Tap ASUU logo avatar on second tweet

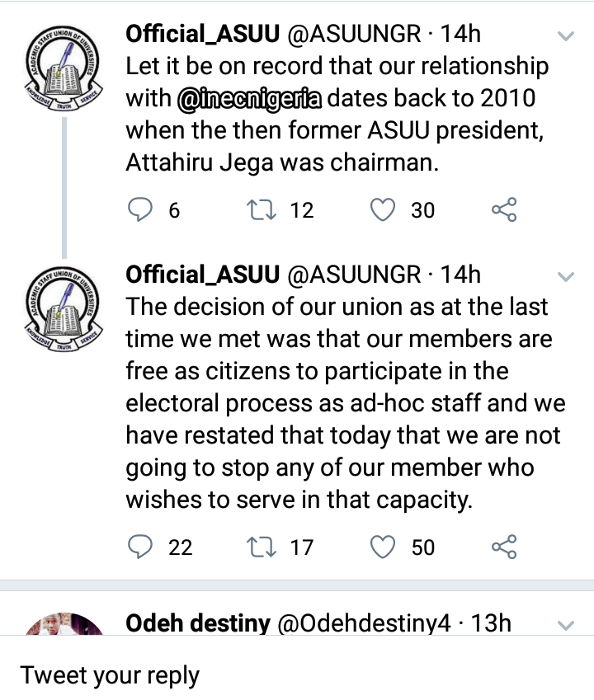63,307
